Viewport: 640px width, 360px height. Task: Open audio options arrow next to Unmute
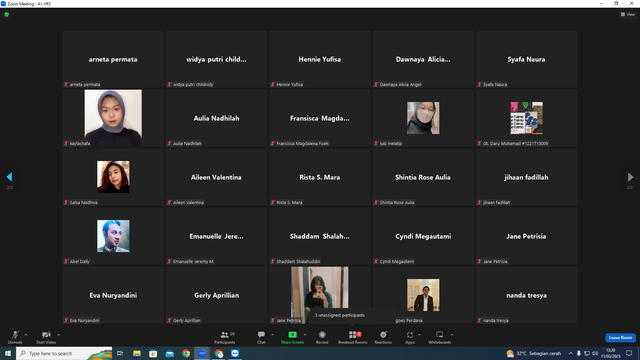[26, 335]
